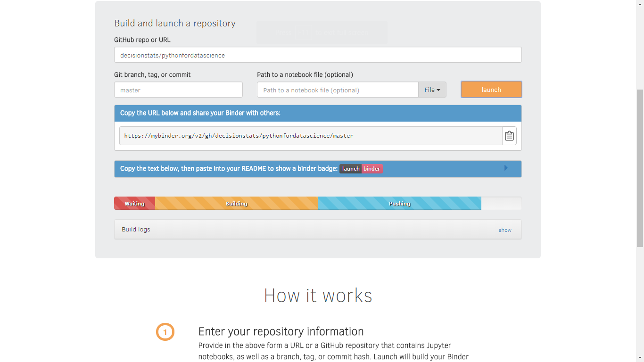Focus the GitHub repo or URL field
This screenshot has height=362, width=644.
point(318,55)
